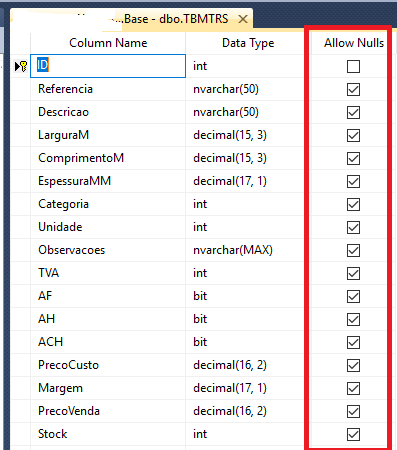
Task: Uncheck Allow Nulls for PrecoVenda
Action: tap(353, 411)
